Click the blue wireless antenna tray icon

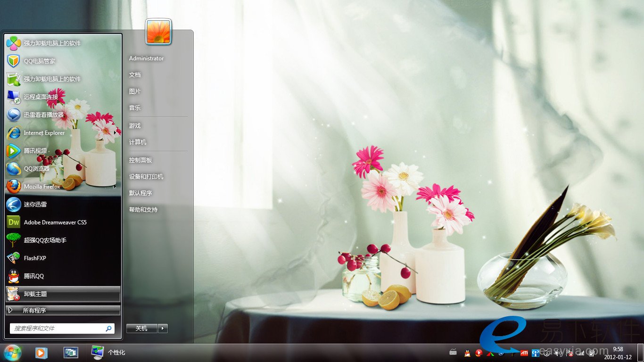pos(535,353)
